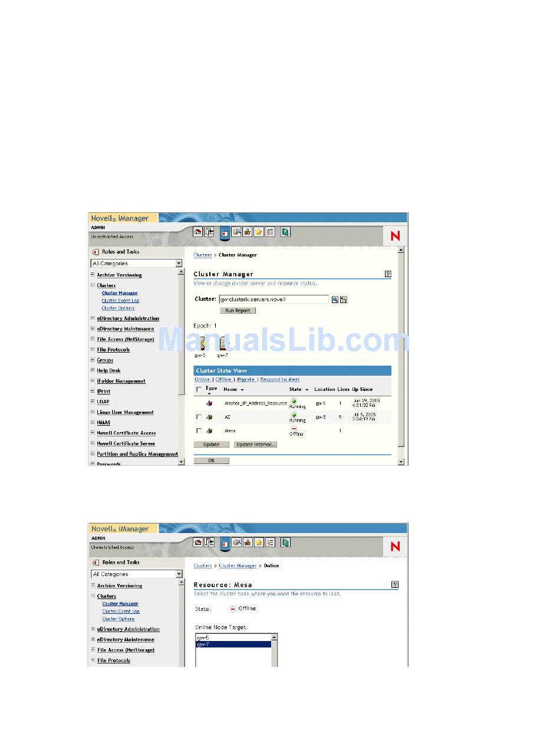
Task: Open Favorites star icon in lower toolbar
Action: [x=258, y=543]
